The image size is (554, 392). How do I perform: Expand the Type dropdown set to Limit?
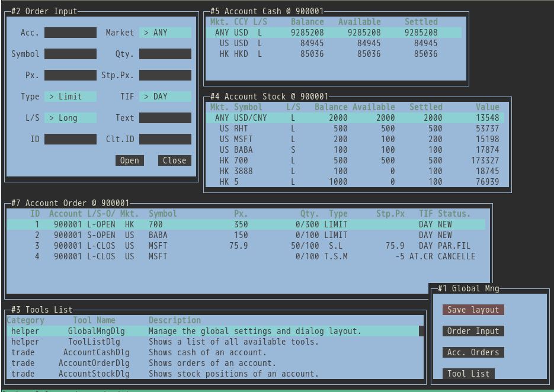coord(70,97)
